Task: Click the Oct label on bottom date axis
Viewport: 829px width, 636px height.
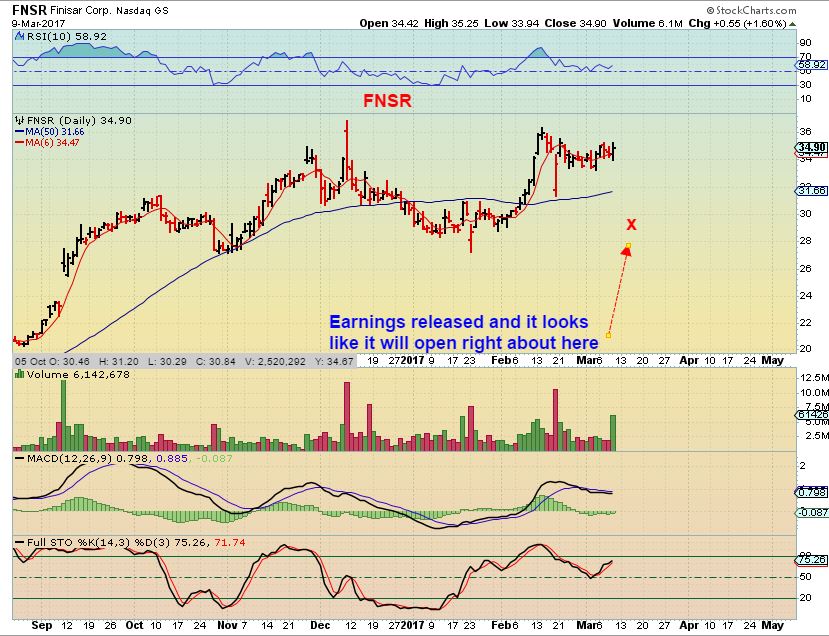Action: 134,625
